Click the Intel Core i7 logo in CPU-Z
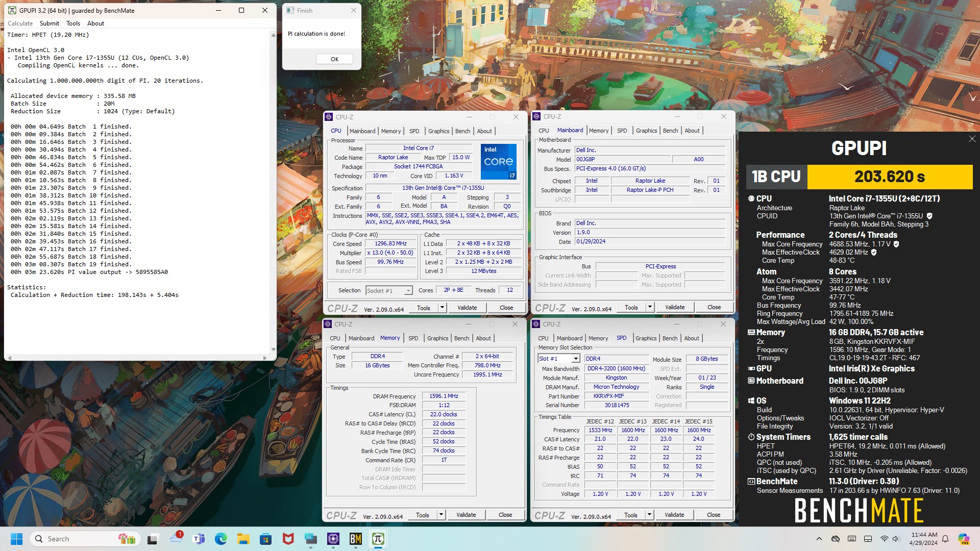The height and width of the screenshot is (551, 980). (x=499, y=161)
